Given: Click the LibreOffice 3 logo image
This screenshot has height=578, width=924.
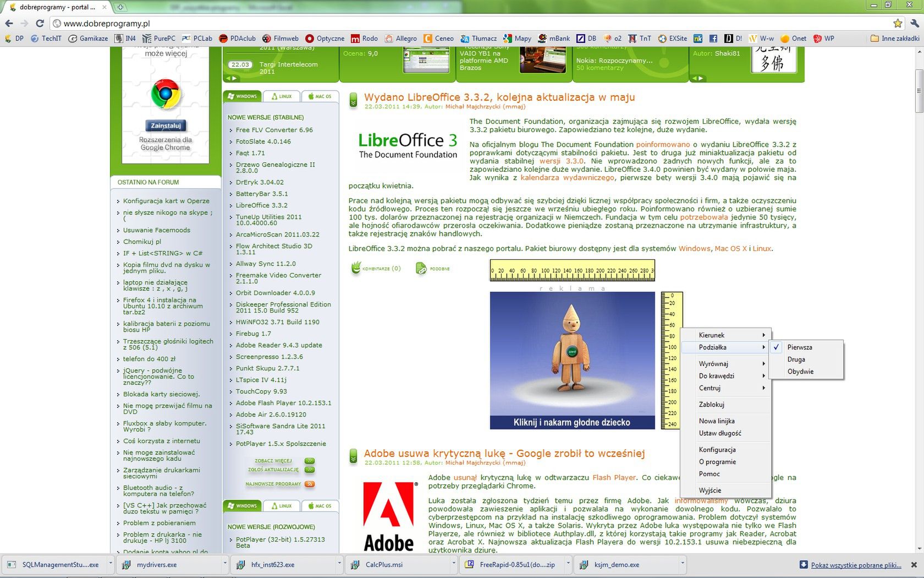Looking at the screenshot, I should (408, 145).
